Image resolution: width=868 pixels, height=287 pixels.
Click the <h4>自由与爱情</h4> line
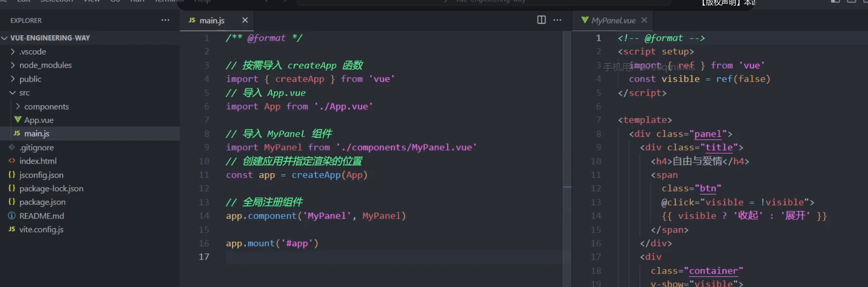click(700, 161)
